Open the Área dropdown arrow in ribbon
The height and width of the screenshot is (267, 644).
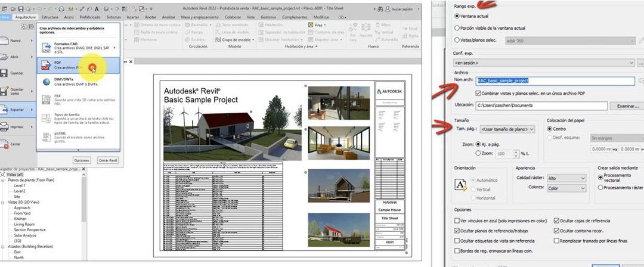click(x=325, y=26)
